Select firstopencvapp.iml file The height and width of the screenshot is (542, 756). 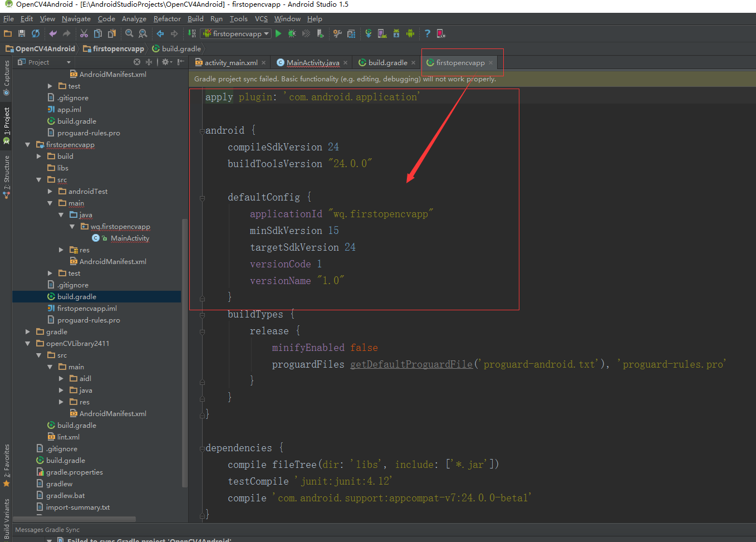pyautogui.click(x=87, y=308)
